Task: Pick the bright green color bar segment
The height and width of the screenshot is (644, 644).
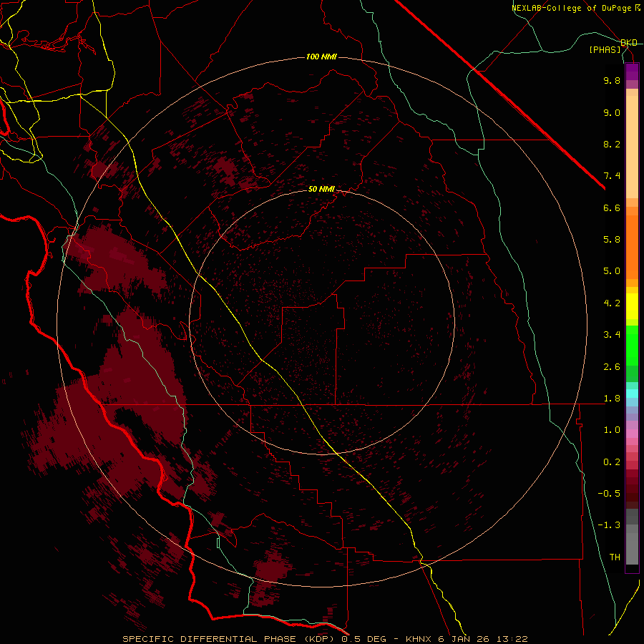Action: click(x=632, y=346)
